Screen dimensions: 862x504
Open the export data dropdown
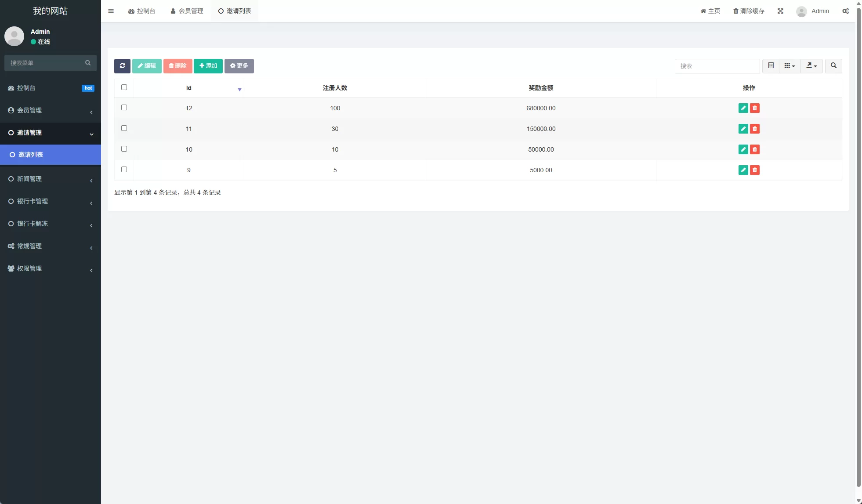(x=811, y=66)
